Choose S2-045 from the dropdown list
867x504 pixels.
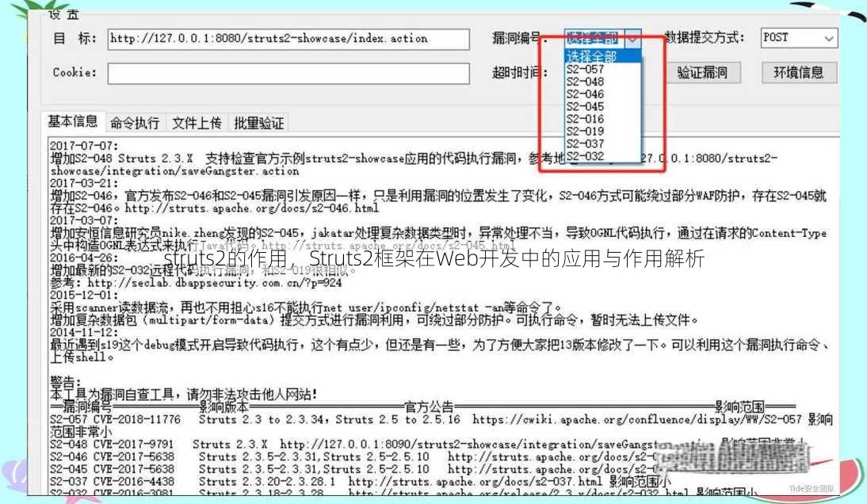[x=585, y=106]
